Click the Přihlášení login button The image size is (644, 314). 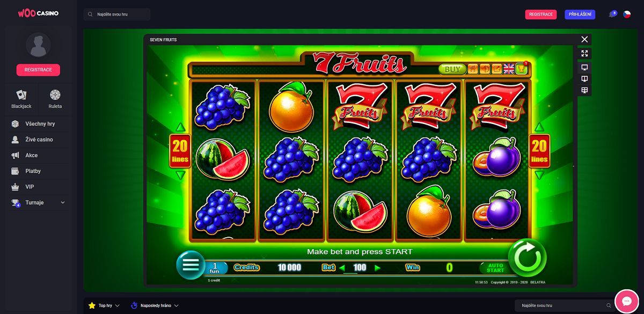580,14
